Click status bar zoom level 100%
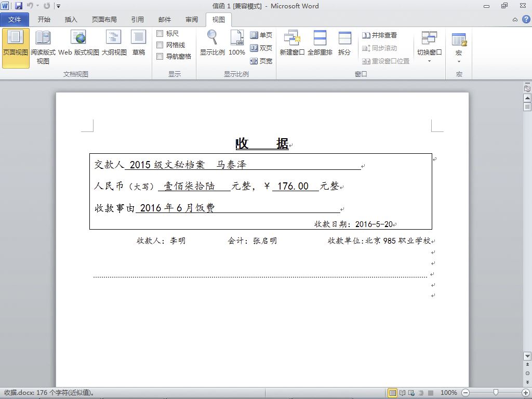This screenshot has height=399, width=532. pyautogui.click(x=448, y=393)
